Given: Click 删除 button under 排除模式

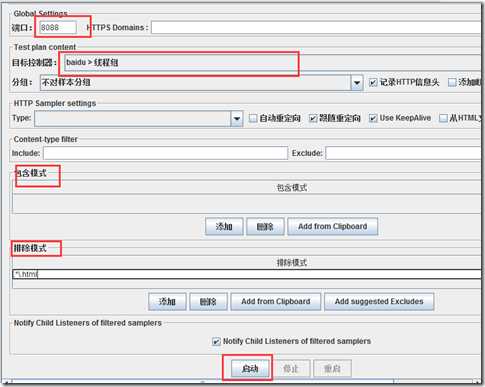Looking at the screenshot, I should [x=208, y=302].
